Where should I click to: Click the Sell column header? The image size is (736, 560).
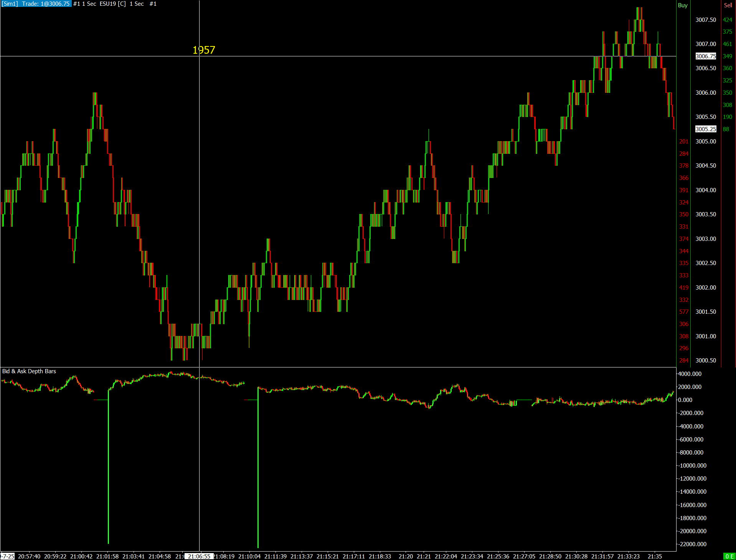point(728,5)
